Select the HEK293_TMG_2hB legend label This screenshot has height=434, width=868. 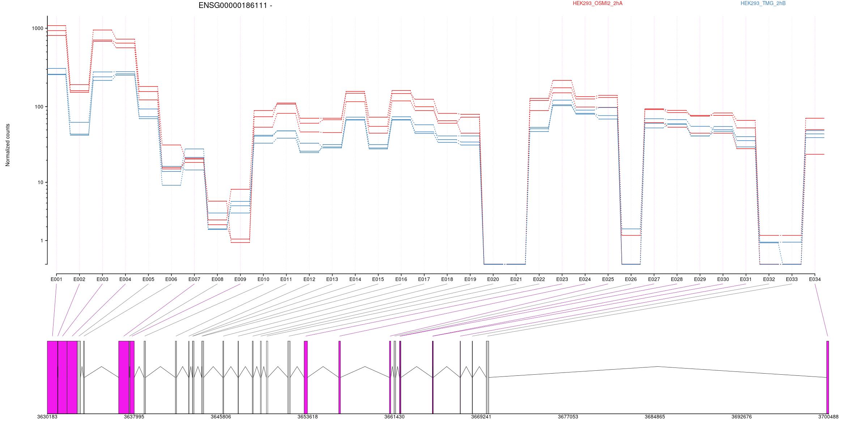(x=763, y=3)
